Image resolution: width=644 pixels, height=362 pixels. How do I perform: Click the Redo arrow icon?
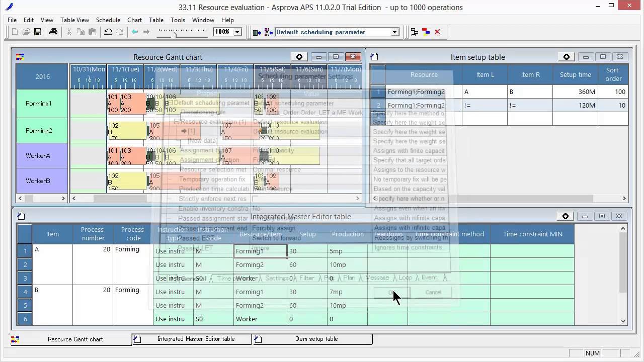119,32
